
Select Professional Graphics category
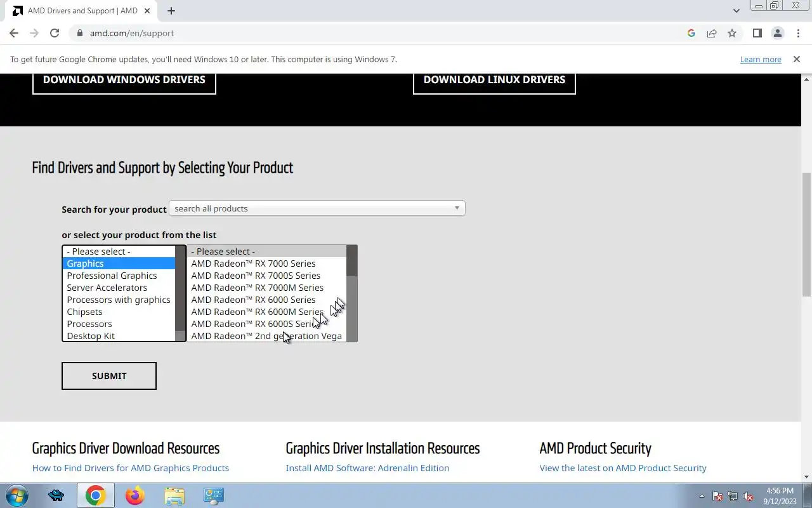tap(119, 276)
